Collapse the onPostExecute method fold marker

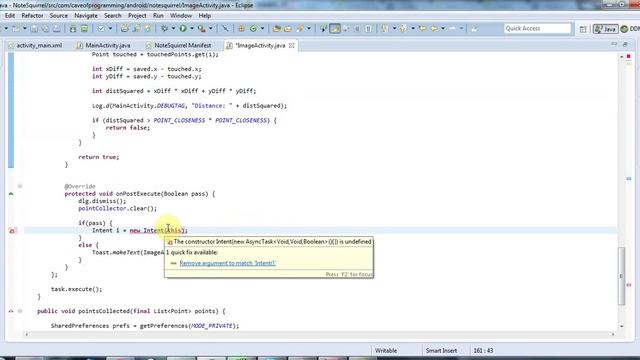[20, 187]
